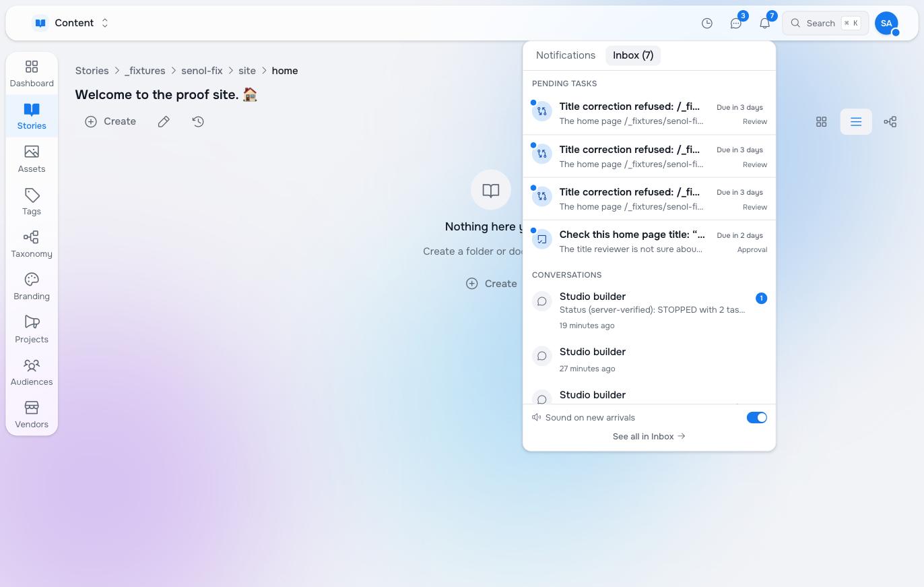Go to site breadcrumb

247,71
